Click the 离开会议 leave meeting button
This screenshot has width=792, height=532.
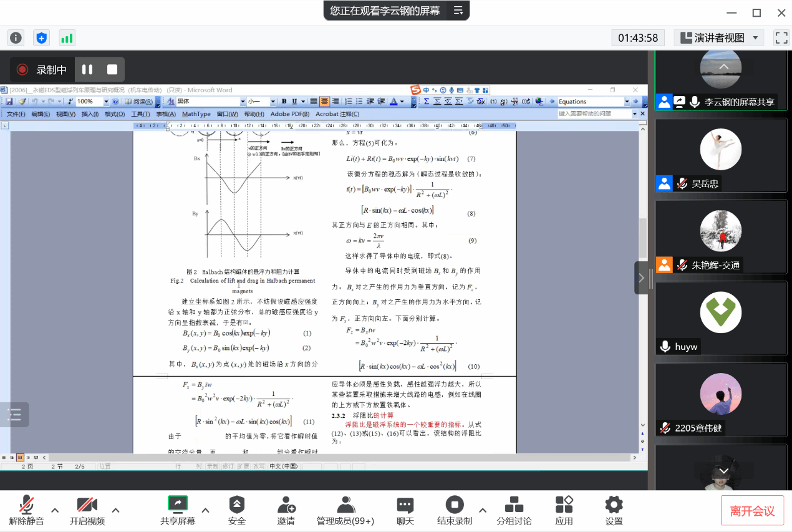coord(752,511)
